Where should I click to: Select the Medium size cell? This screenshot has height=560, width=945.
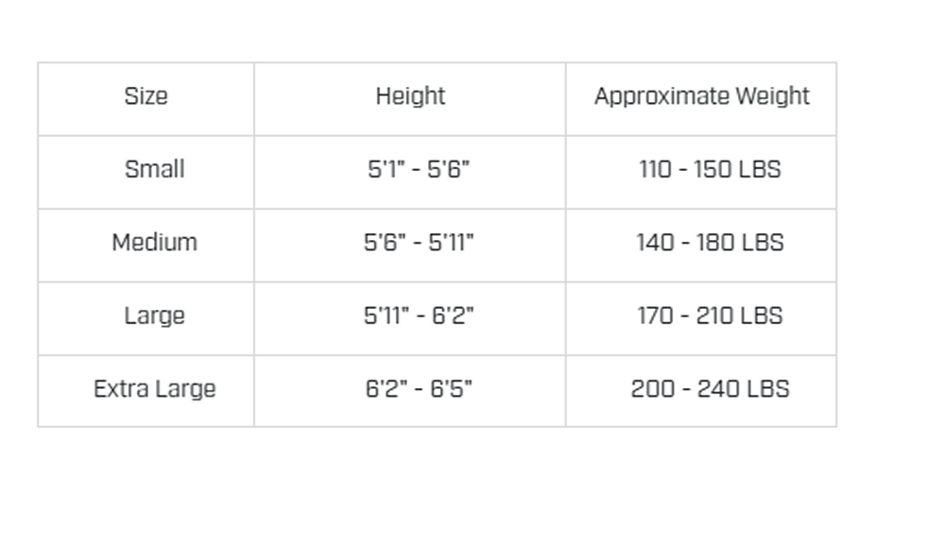(154, 243)
